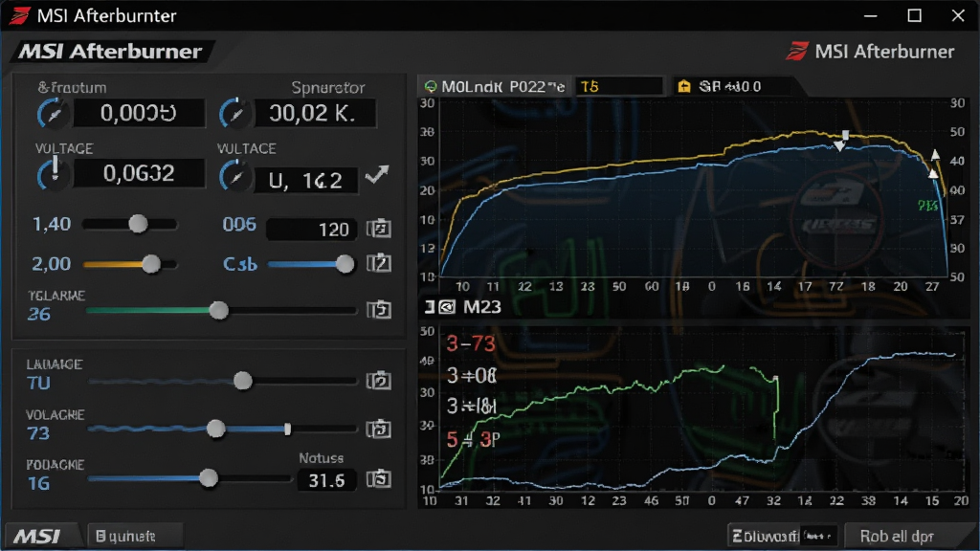Click the U, 142 voltage field
This screenshot has width=980, height=551.
pyautogui.click(x=306, y=180)
